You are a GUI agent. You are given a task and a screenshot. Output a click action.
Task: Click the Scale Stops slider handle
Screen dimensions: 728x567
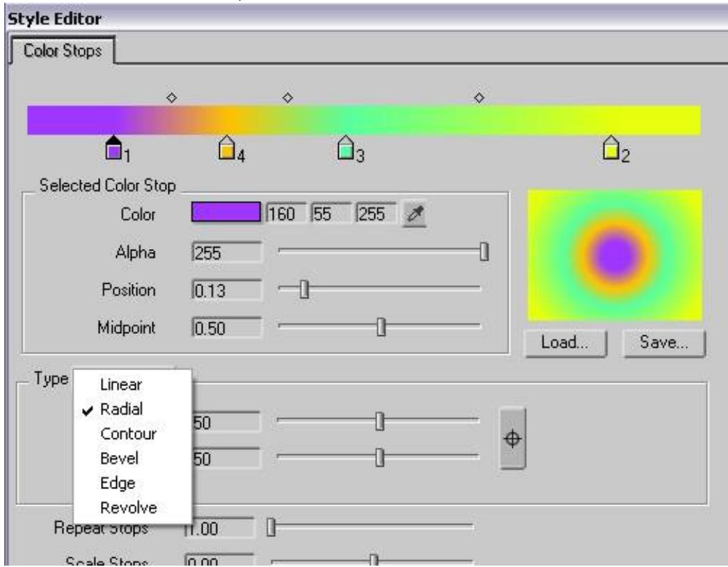(x=374, y=560)
